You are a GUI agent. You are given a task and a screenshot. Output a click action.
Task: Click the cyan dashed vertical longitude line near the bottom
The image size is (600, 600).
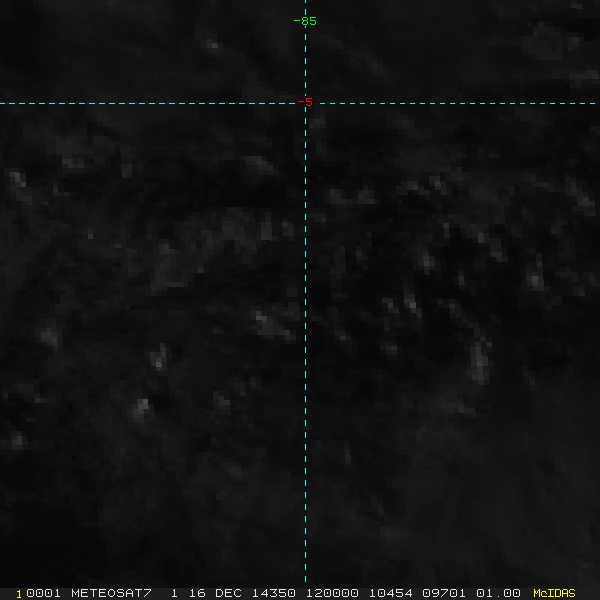[x=305, y=536]
